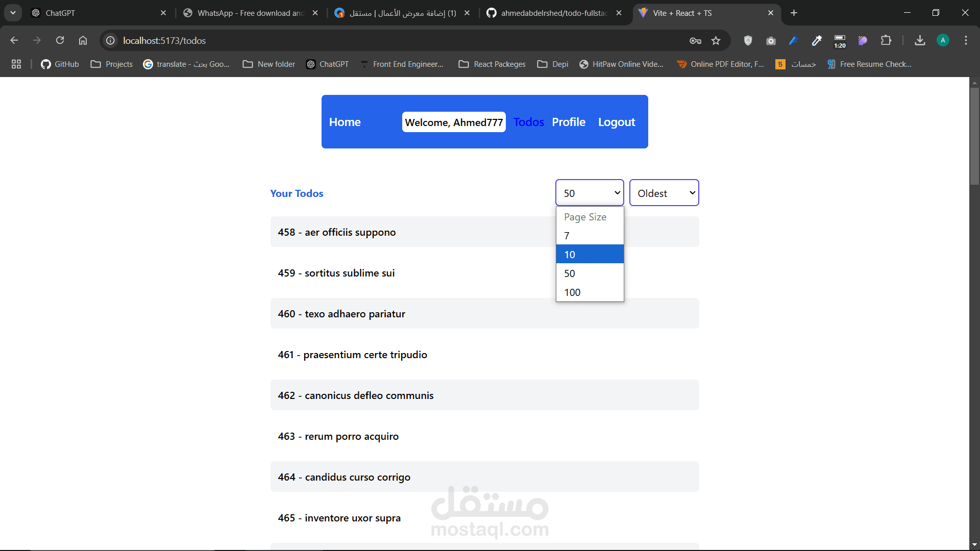The image size is (980, 551).
Task: Click the home icon in browser toolbar
Action: (x=83, y=40)
